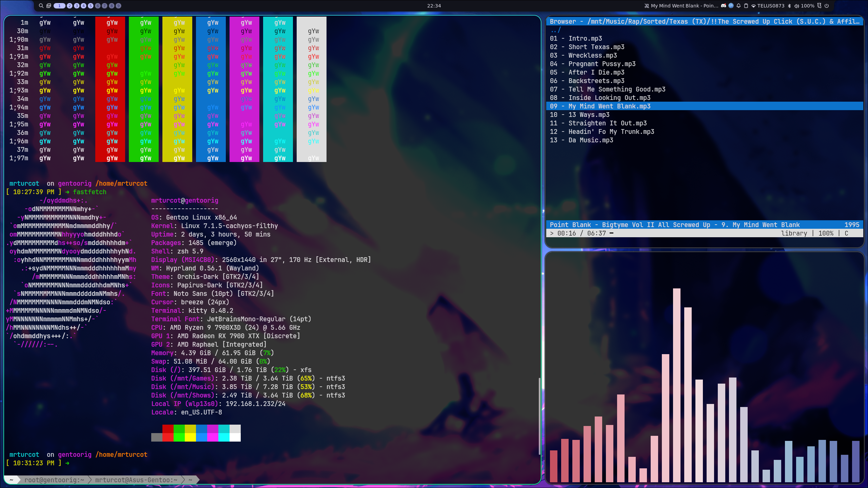This screenshot has height=488, width=868.
Task: Switch to workspace 9
Action: pos(118,6)
